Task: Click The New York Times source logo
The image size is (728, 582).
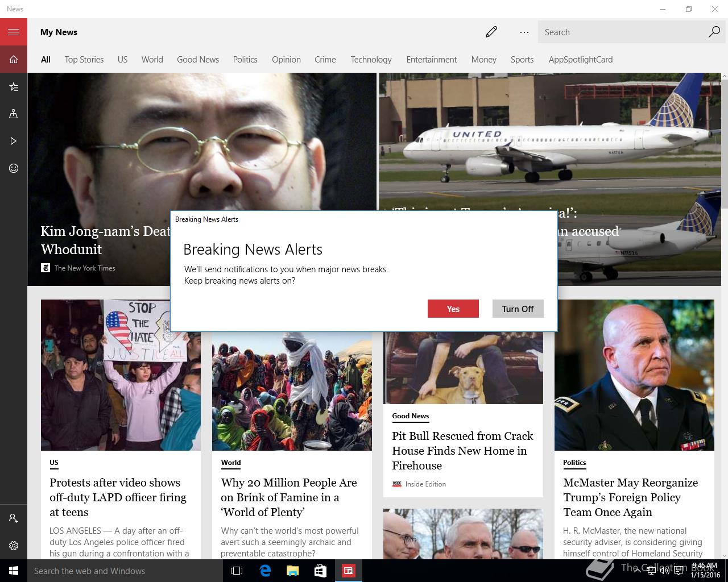Action: tap(45, 268)
